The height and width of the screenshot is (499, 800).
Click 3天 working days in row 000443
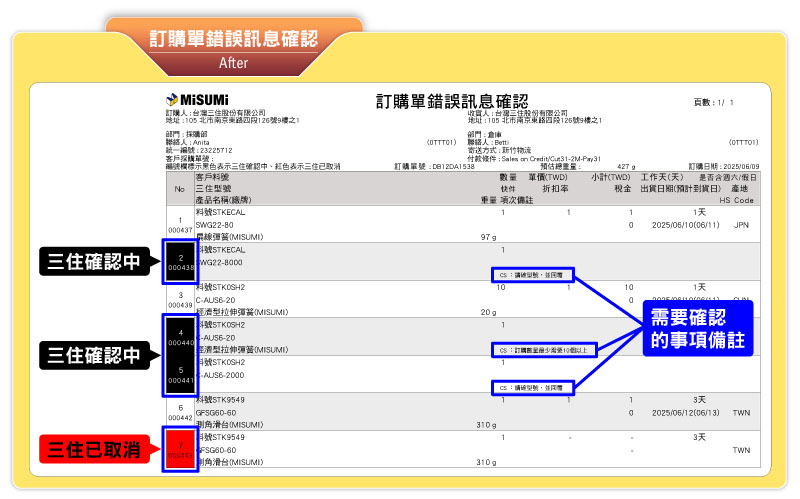(x=699, y=437)
